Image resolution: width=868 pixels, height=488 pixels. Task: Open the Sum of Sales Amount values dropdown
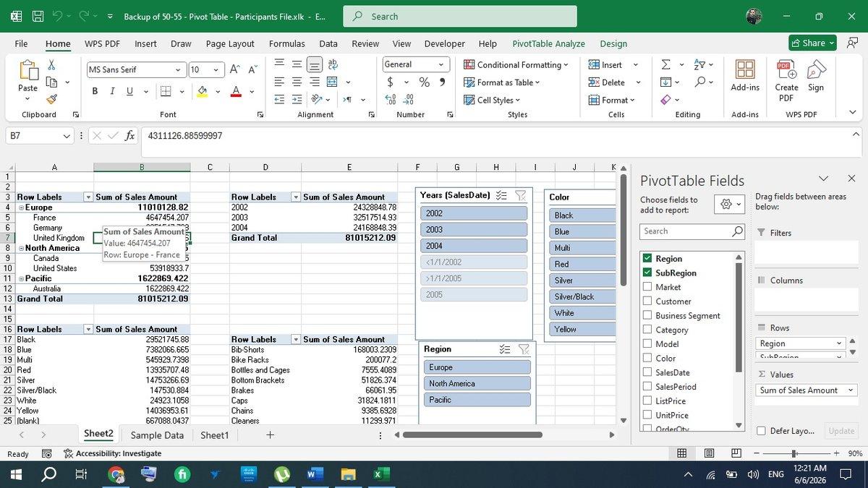coord(850,390)
